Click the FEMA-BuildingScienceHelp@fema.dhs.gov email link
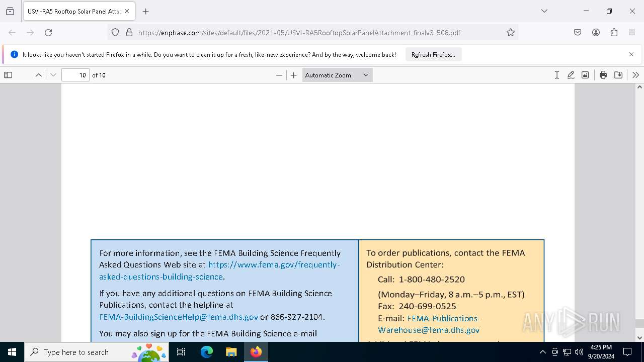The image size is (644, 362). point(179,317)
